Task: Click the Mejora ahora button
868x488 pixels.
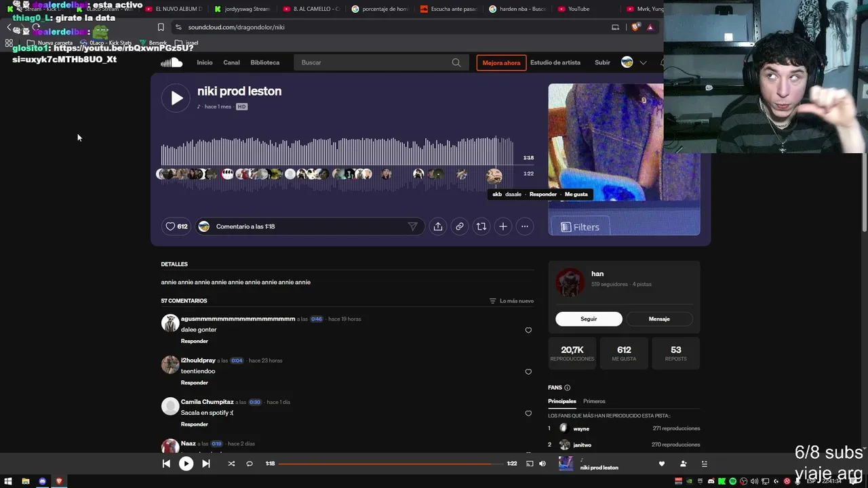Action: pos(502,62)
